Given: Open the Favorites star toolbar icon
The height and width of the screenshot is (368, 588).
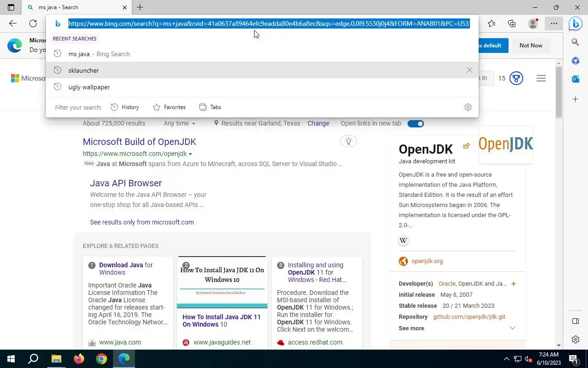Looking at the screenshot, I should click(x=492, y=23).
